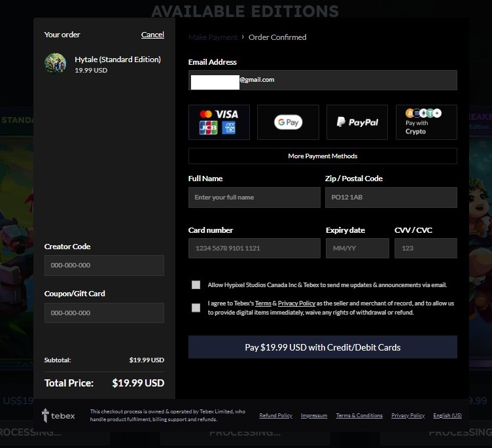Open Tebex Terms link in agreement text
Image resolution: width=492 pixels, height=448 pixels.
click(263, 303)
